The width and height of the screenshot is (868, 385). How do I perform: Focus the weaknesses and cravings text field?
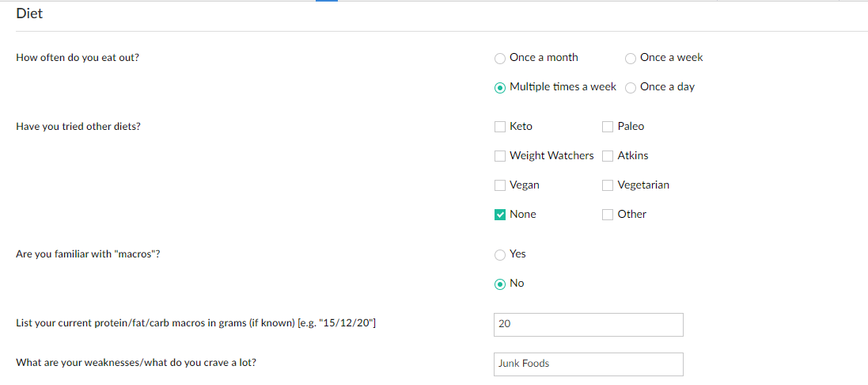(588, 364)
